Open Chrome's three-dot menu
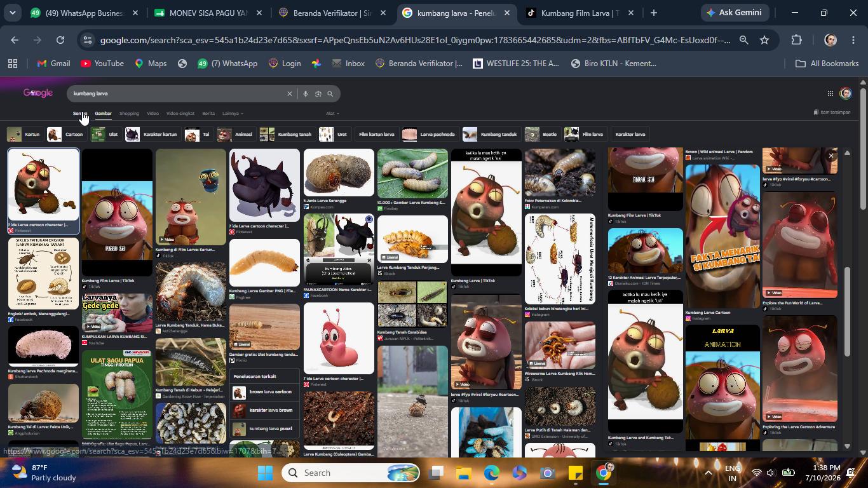868x488 pixels. tap(853, 40)
